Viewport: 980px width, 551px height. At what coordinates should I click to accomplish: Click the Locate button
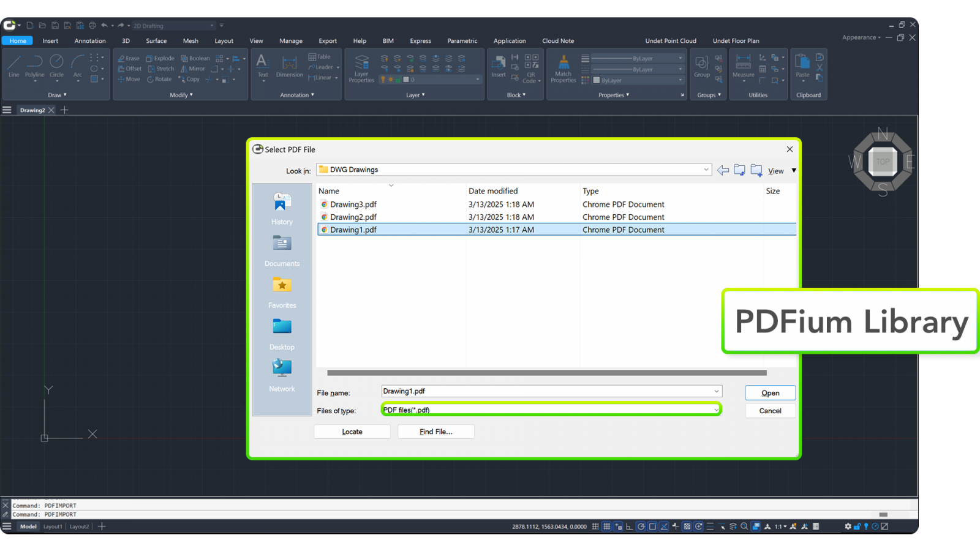pos(352,432)
